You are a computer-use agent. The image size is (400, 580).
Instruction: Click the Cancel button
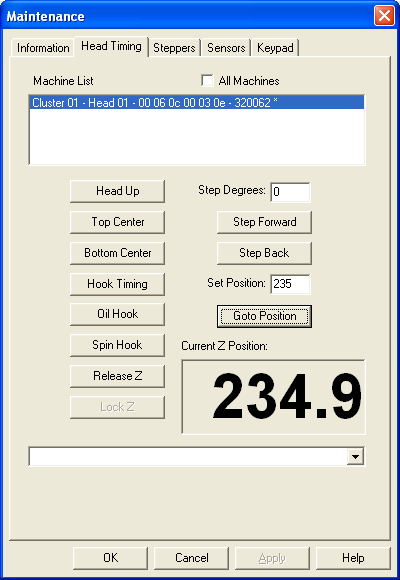[x=191, y=558]
